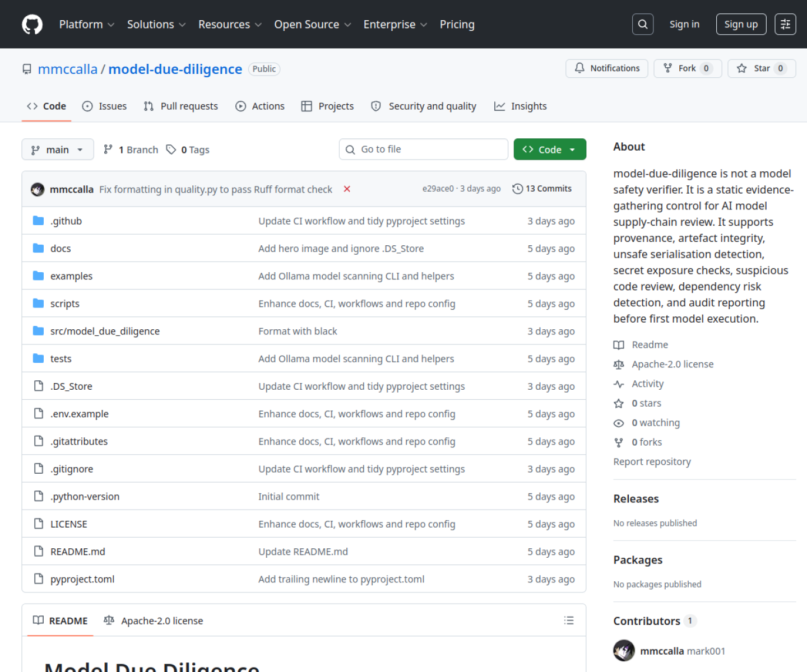Viewport: 807px width, 672px height.
Task: Click the star icon beside 0 stars
Action: coord(619,403)
